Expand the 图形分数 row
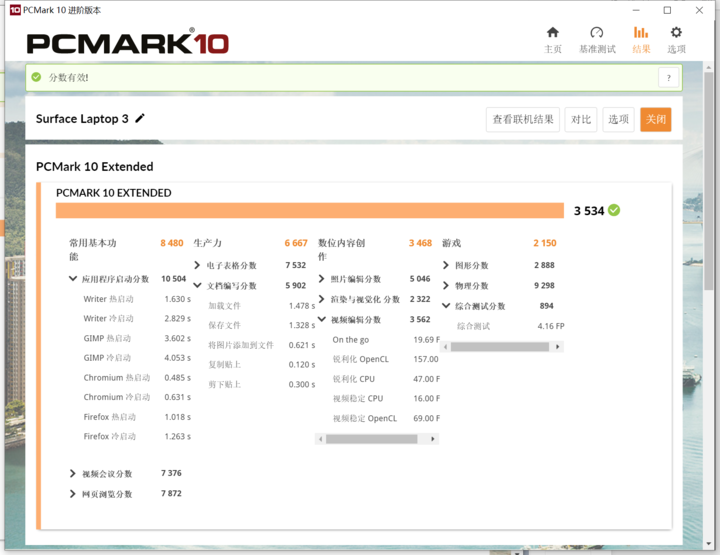Viewport: 720px width, 555px height. coord(445,265)
